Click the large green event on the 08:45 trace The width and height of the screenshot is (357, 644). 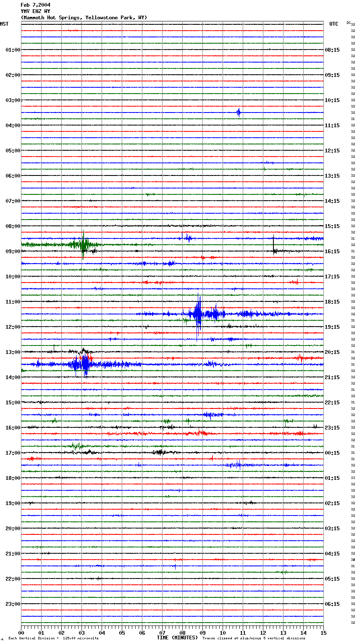(83, 244)
